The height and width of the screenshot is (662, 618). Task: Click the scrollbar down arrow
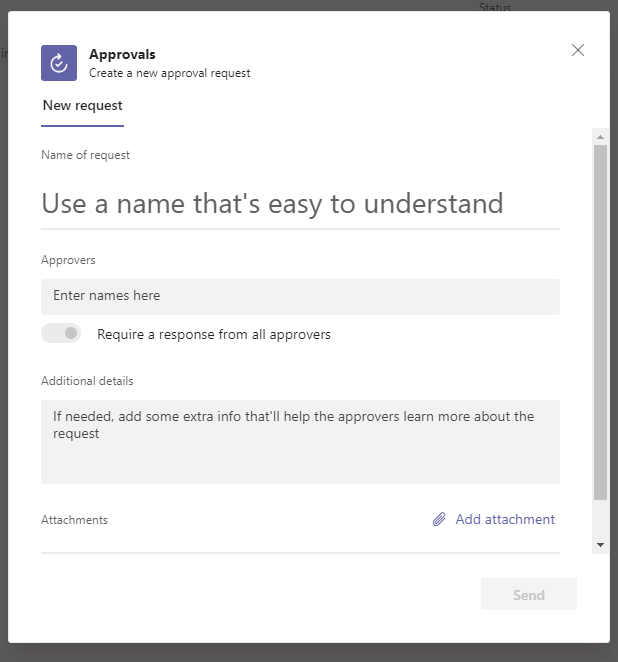click(x=600, y=545)
